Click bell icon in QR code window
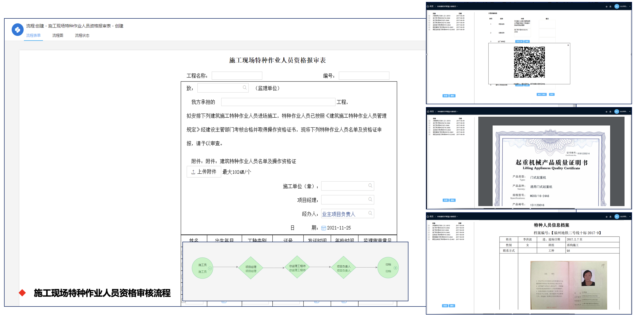 pos(610,6)
